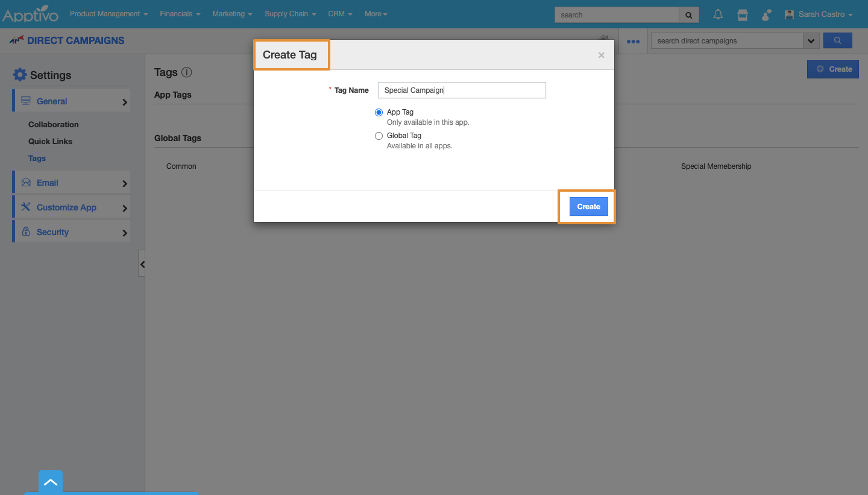Image resolution: width=868 pixels, height=495 pixels.
Task: Open the search direct campaigns dropdown arrow
Action: pyautogui.click(x=811, y=40)
